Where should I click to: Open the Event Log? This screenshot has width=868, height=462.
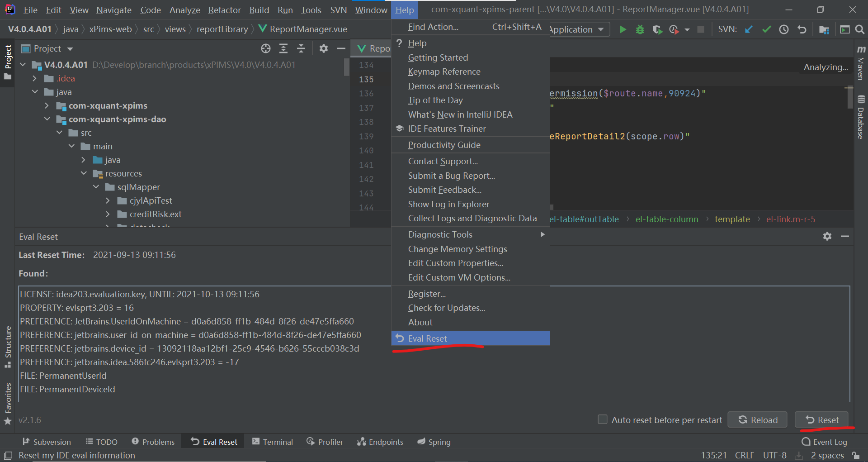(x=824, y=442)
